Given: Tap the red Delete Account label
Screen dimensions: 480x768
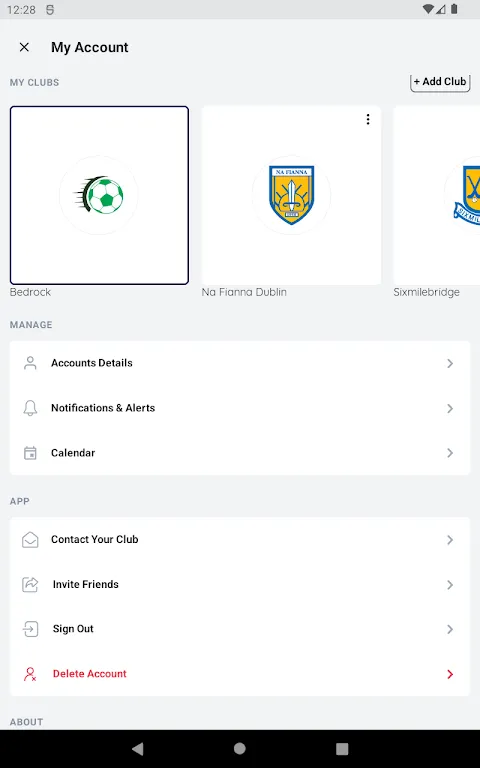Looking at the screenshot, I should click(90, 674).
